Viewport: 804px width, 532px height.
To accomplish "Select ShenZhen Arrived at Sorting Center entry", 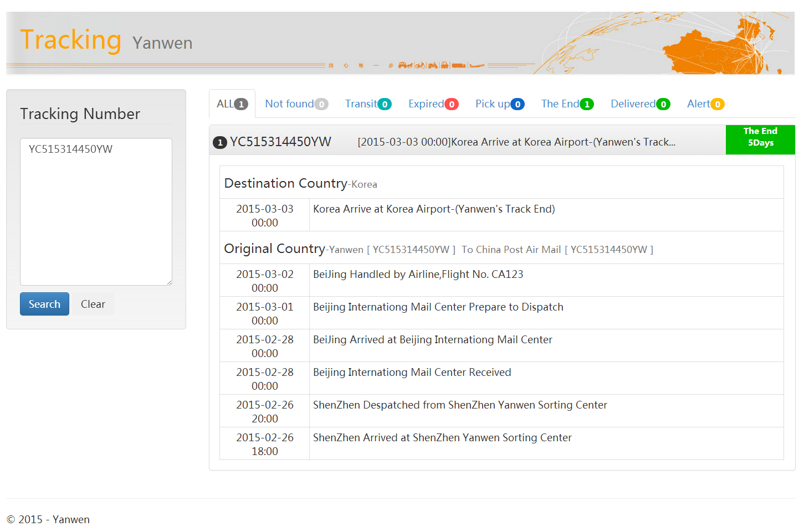I will (442, 437).
